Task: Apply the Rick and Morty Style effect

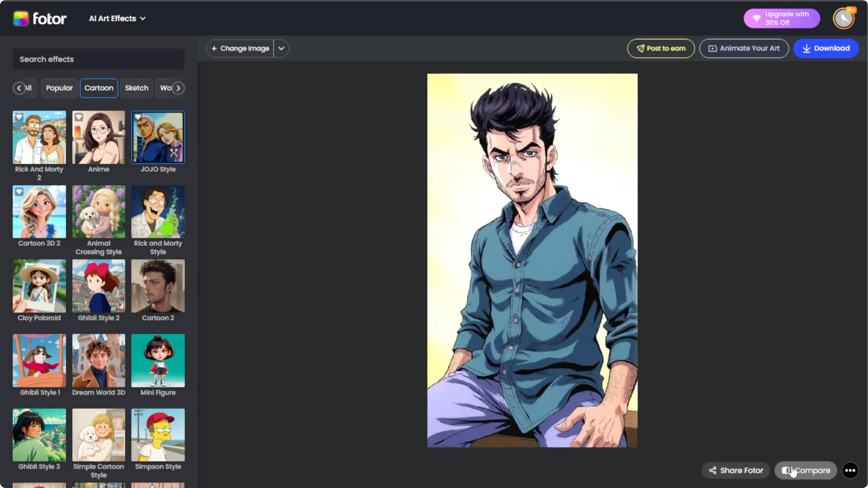Action: pos(158,212)
